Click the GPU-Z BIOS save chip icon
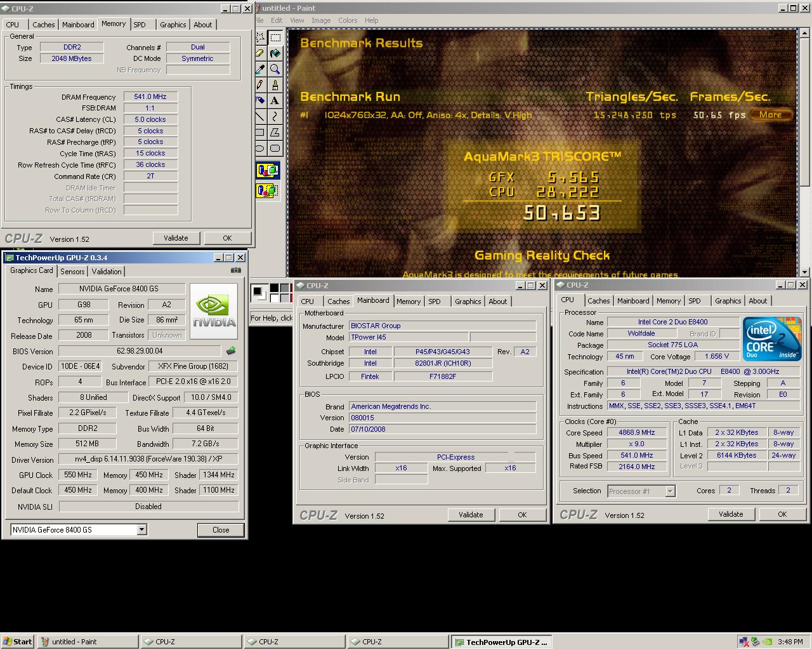The image size is (812, 650). point(231,350)
